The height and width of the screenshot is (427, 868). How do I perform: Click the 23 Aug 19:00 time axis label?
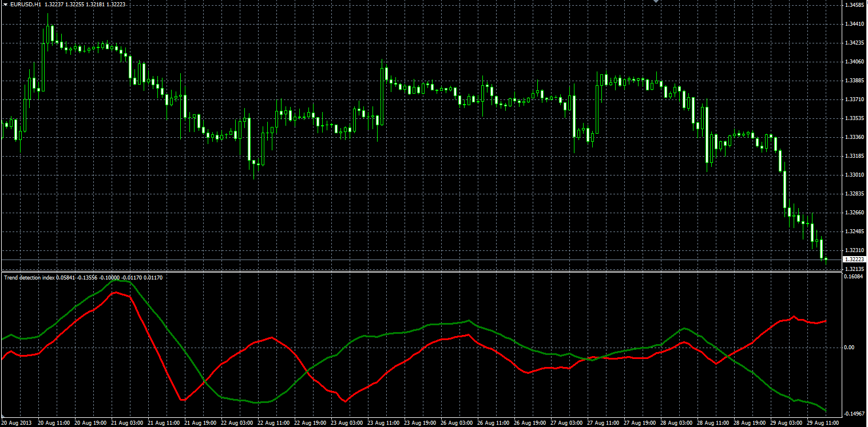(419, 423)
